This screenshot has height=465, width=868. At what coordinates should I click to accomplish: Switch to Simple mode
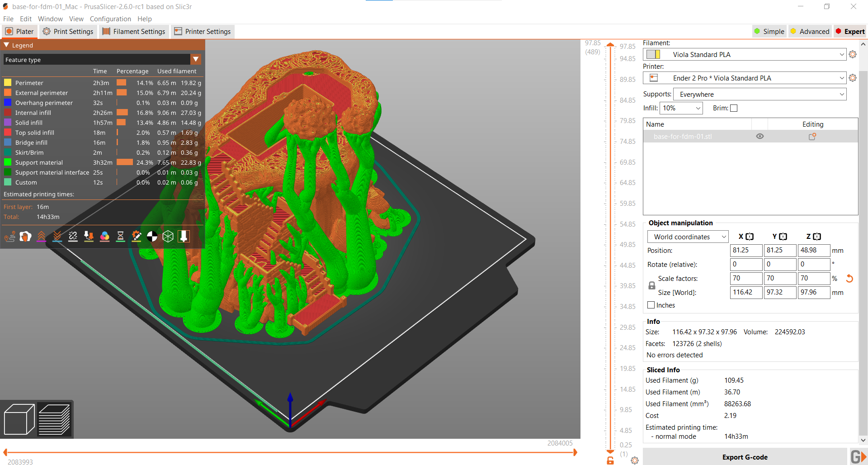coord(769,31)
